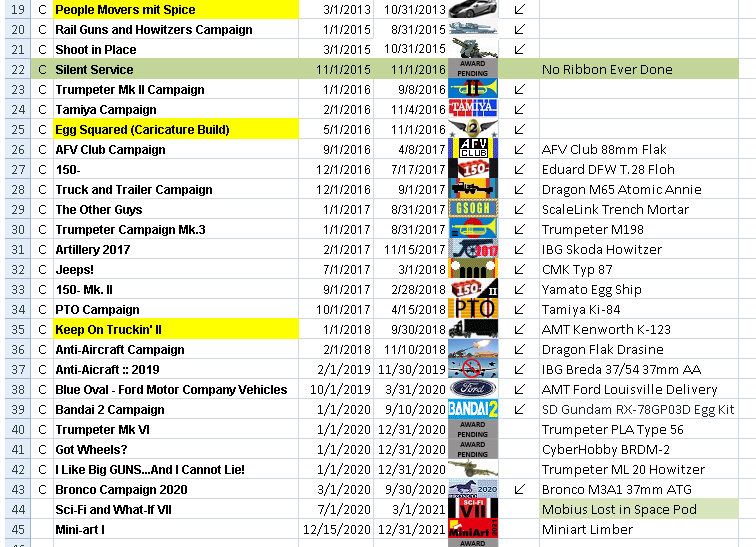Click the MiniArt ribbon image

(x=473, y=529)
